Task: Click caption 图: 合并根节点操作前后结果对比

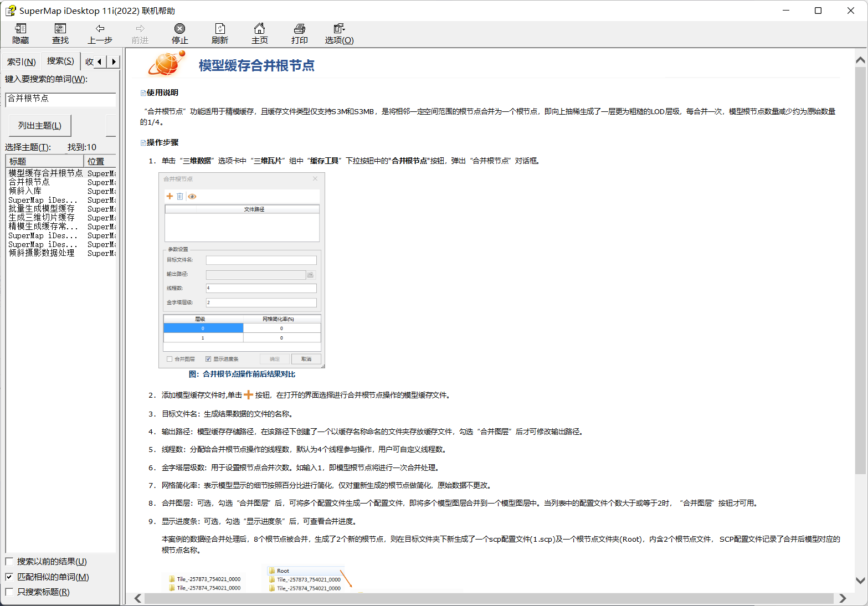Action: point(242,374)
